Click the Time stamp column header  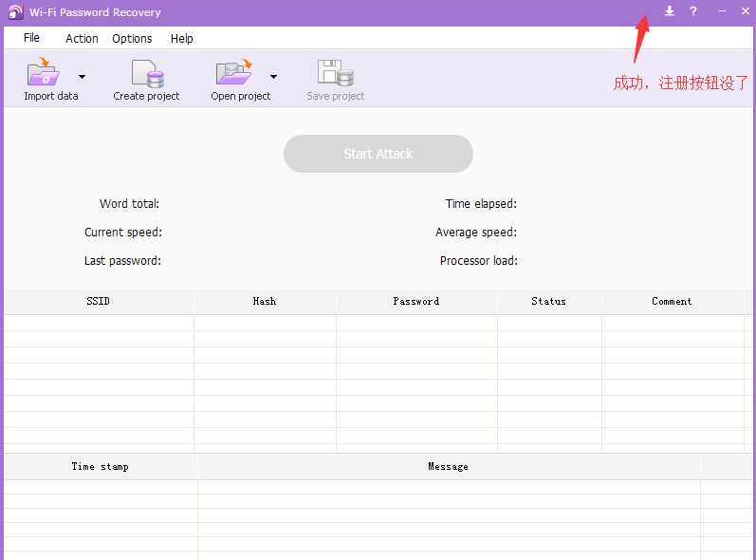tap(101, 467)
